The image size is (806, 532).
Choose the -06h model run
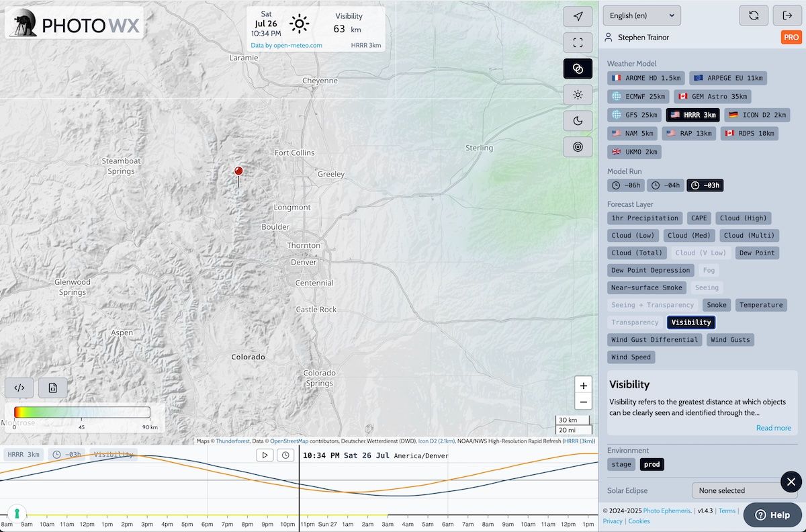(x=625, y=185)
